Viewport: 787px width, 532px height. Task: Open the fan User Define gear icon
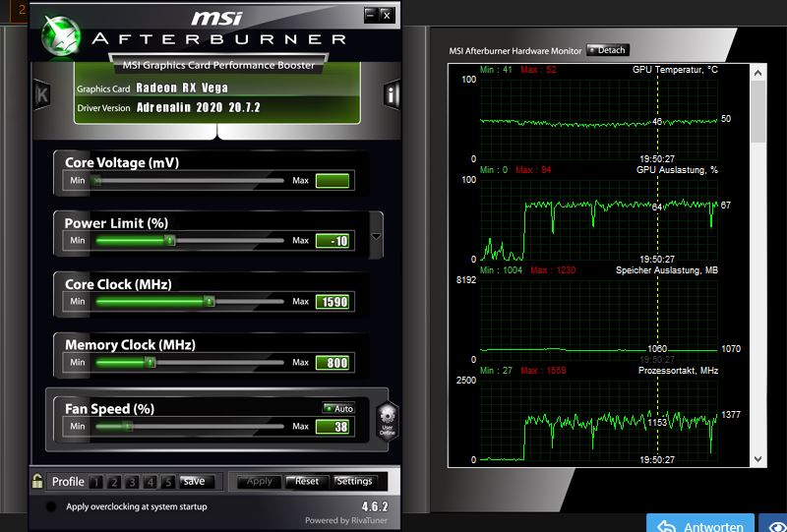(x=388, y=421)
